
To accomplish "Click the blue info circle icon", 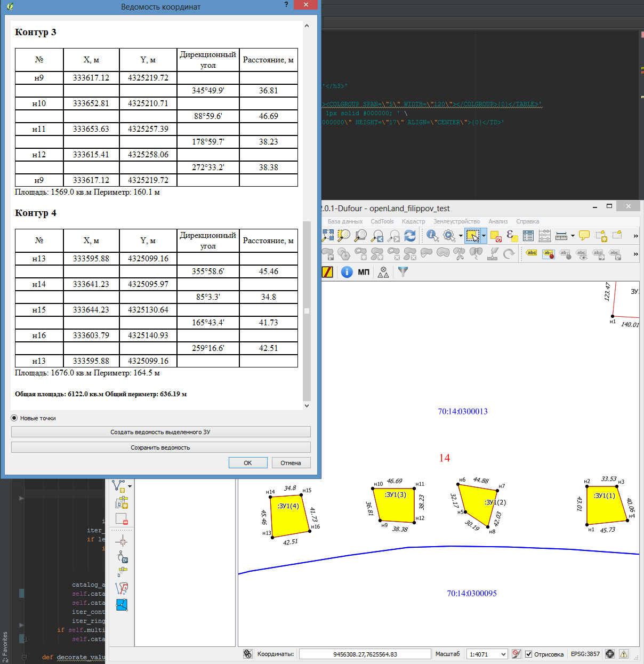I will (347, 272).
